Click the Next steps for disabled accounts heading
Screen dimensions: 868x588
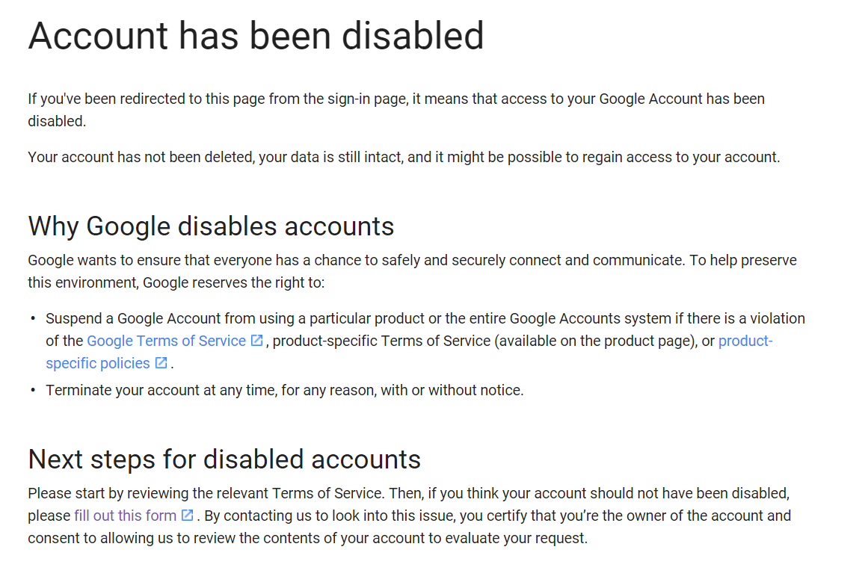(x=224, y=459)
